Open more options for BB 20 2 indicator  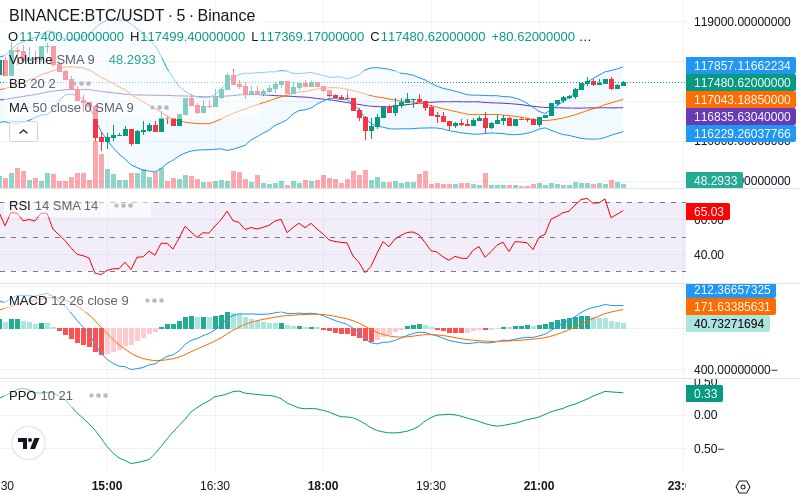[83, 83]
